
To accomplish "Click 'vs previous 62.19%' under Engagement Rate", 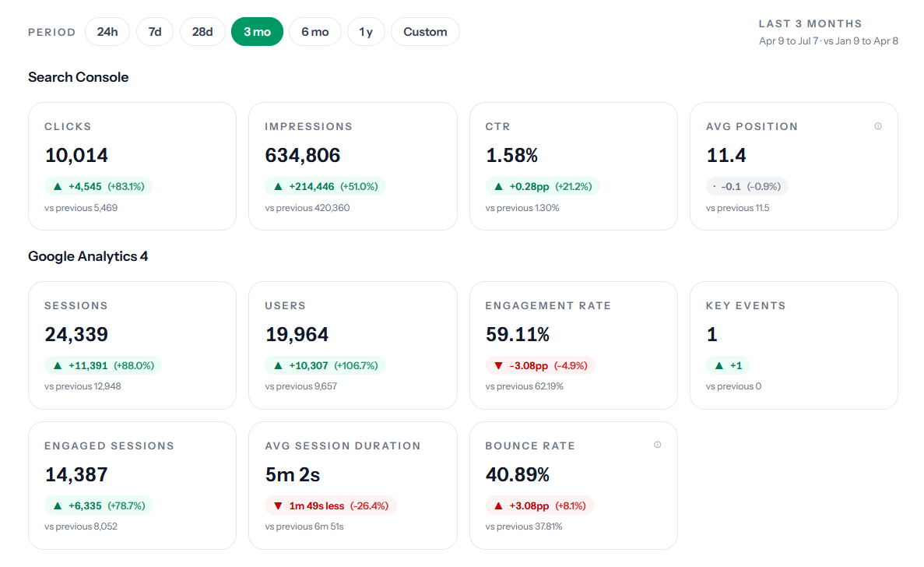I will (x=525, y=386).
